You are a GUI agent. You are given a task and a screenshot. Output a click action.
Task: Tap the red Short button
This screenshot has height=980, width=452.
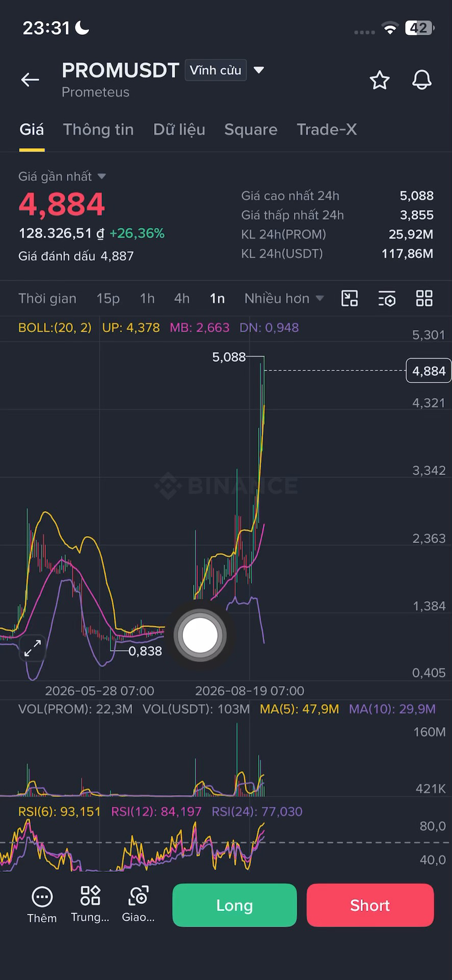pos(370,905)
